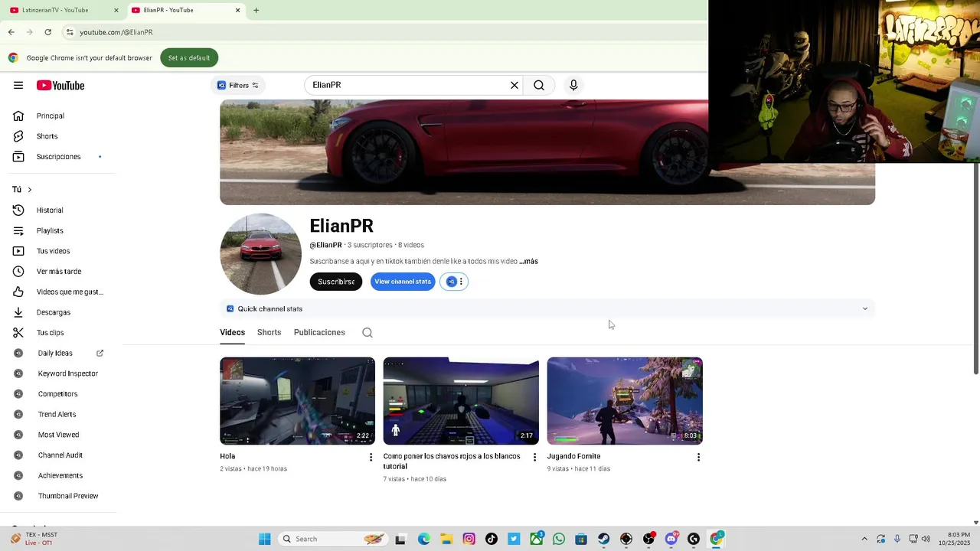Reload the page in Chrome
The width and height of the screenshot is (980, 551).
click(x=47, y=32)
